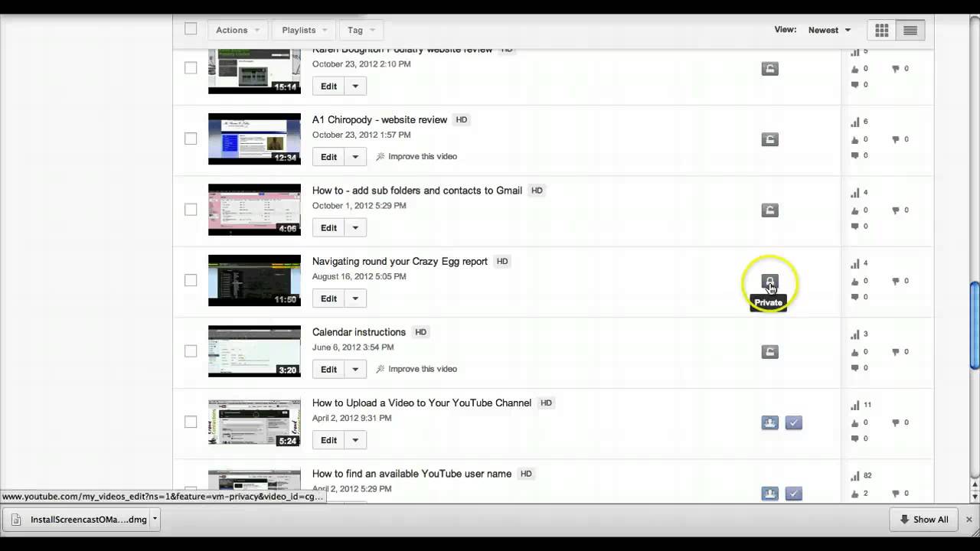
Task: Check the box for Crazy Egg report video
Action: click(x=191, y=280)
